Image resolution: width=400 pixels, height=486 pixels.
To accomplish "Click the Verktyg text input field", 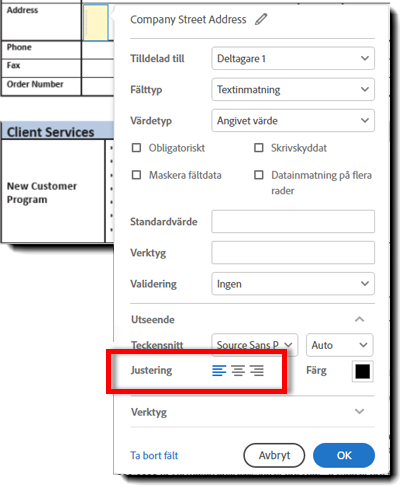I will [x=293, y=252].
